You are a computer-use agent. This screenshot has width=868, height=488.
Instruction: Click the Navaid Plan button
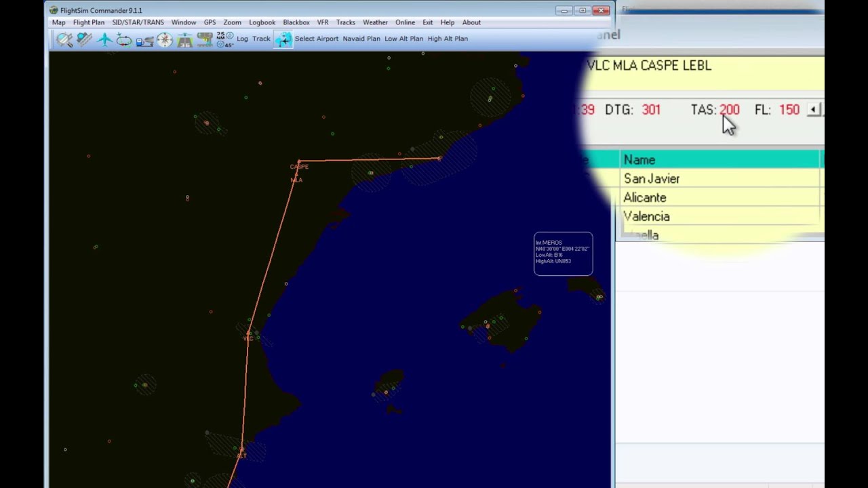point(361,39)
